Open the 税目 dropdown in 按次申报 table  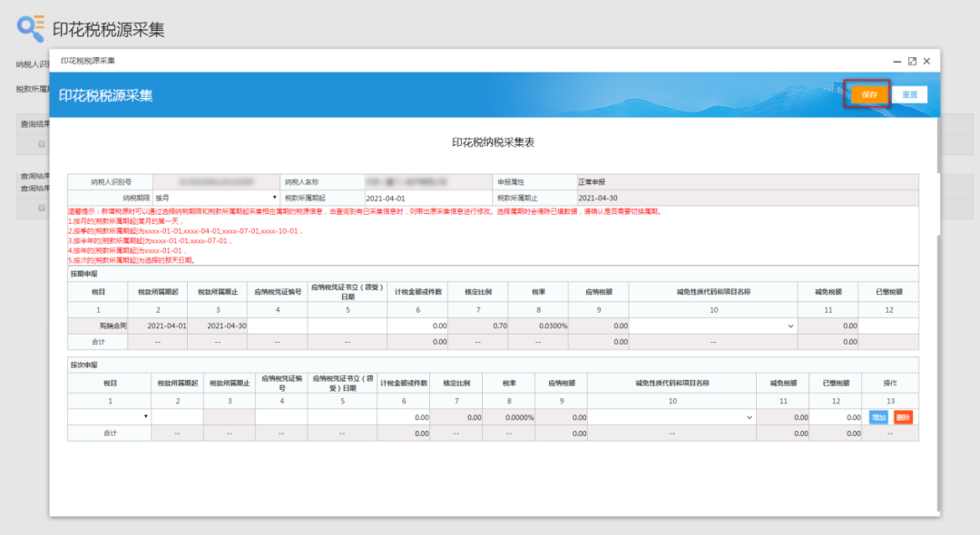coord(110,417)
